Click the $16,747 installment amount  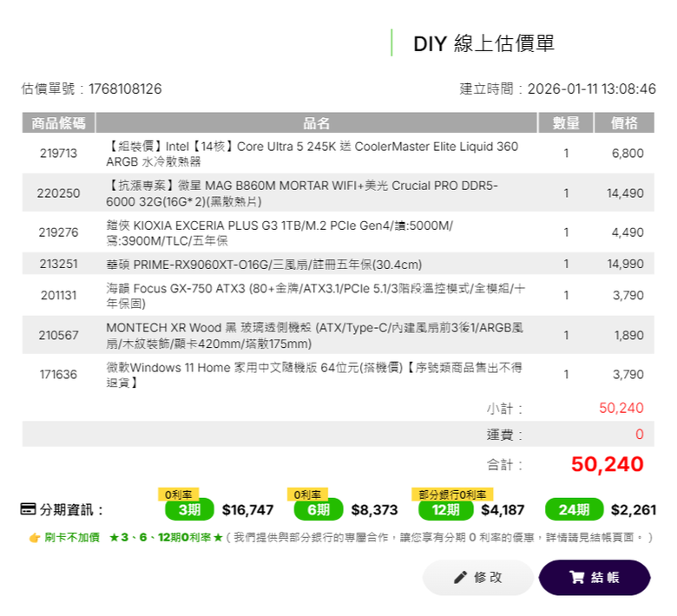248,510
